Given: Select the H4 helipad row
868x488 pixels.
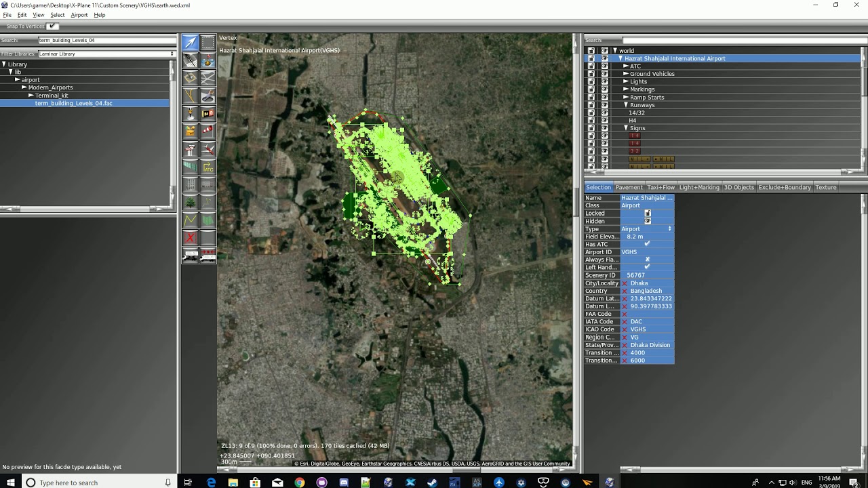Looking at the screenshot, I should pos(633,121).
